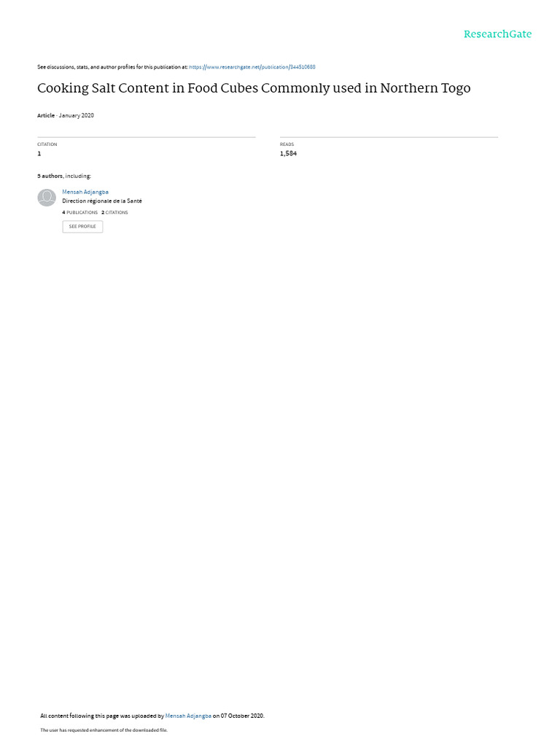Click the 5 authors, including text
Viewport: 560px width, 747px height.
point(64,176)
